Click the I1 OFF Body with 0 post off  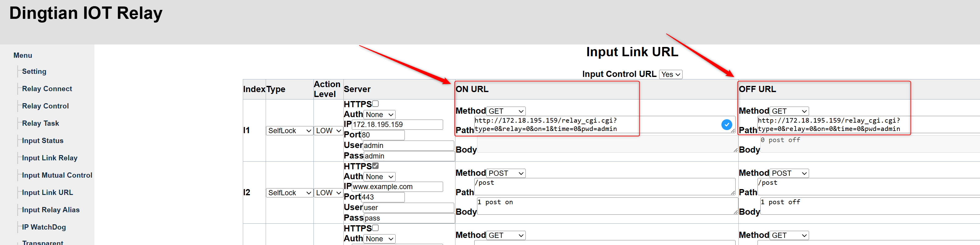[870, 144]
